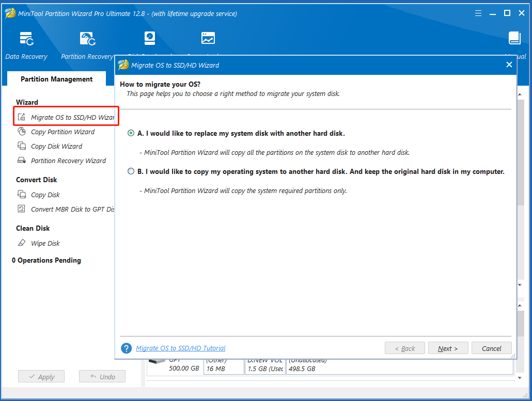Start the Partition Recovery Wizard from sidebar
Image resolution: width=532 pixels, height=401 pixels.
pos(68,161)
